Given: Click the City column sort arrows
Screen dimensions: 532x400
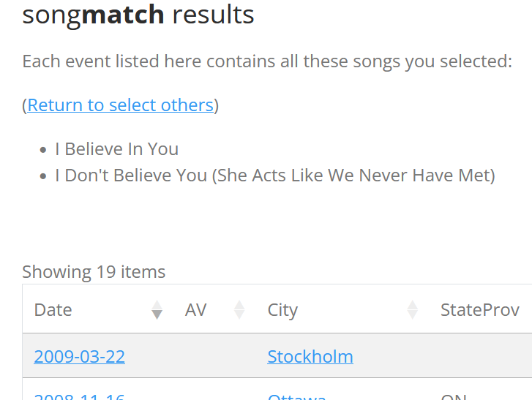Looking at the screenshot, I should coord(413,310).
